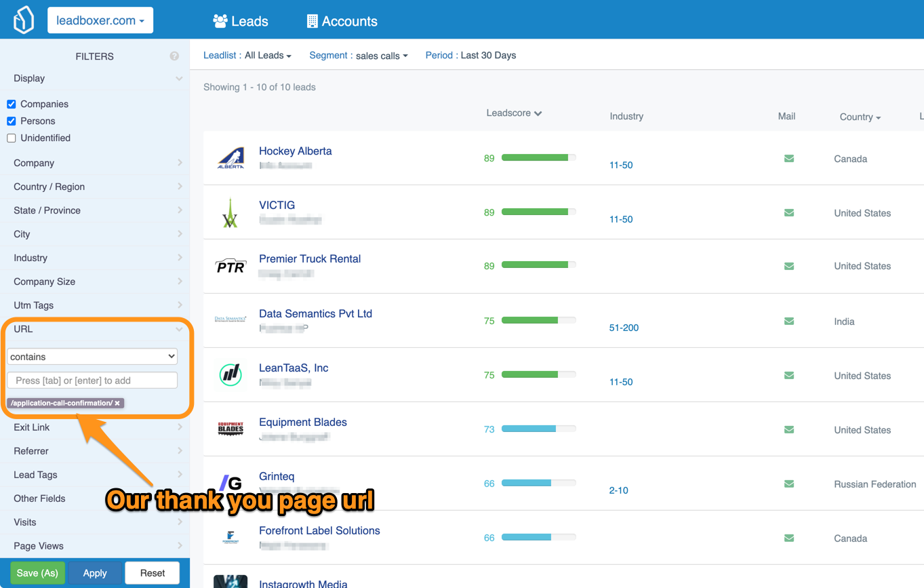The height and width of the screenshot is (588, 924).
Task: Expand the City filter
Action: coord(95,234)
